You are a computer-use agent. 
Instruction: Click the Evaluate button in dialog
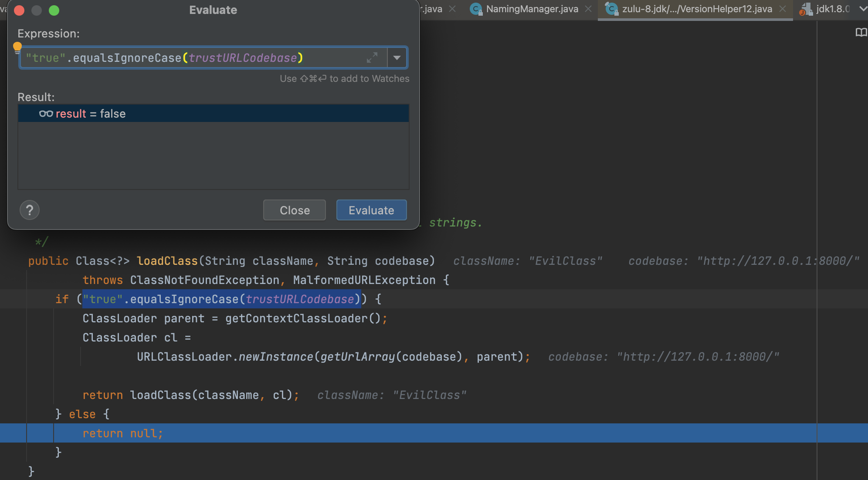coord(371,210)
